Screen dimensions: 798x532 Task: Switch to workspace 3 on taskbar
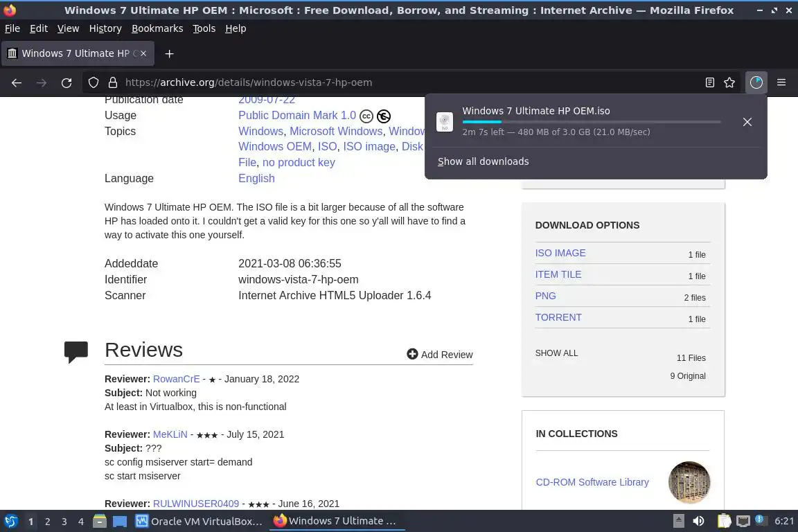(64, 522)
